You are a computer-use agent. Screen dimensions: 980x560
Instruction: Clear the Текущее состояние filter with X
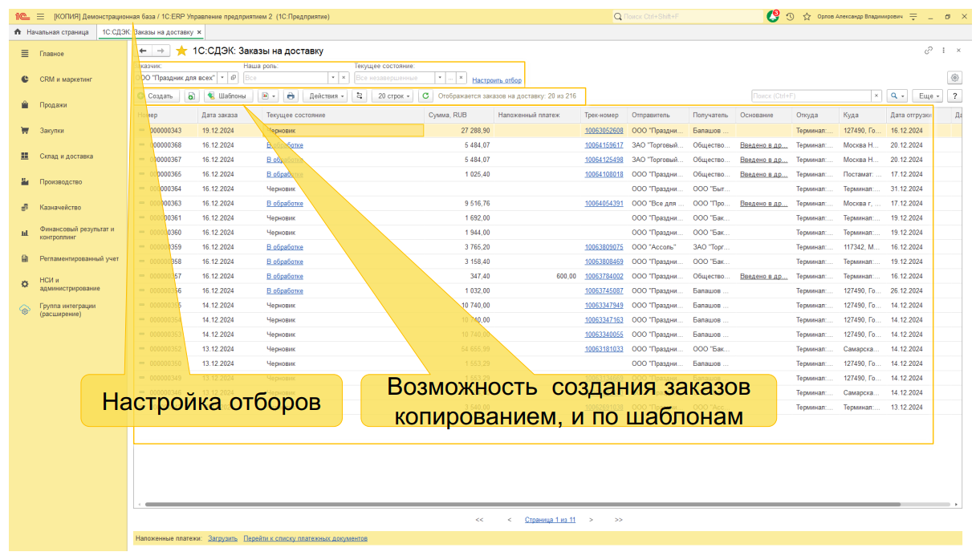coord(461,77)
